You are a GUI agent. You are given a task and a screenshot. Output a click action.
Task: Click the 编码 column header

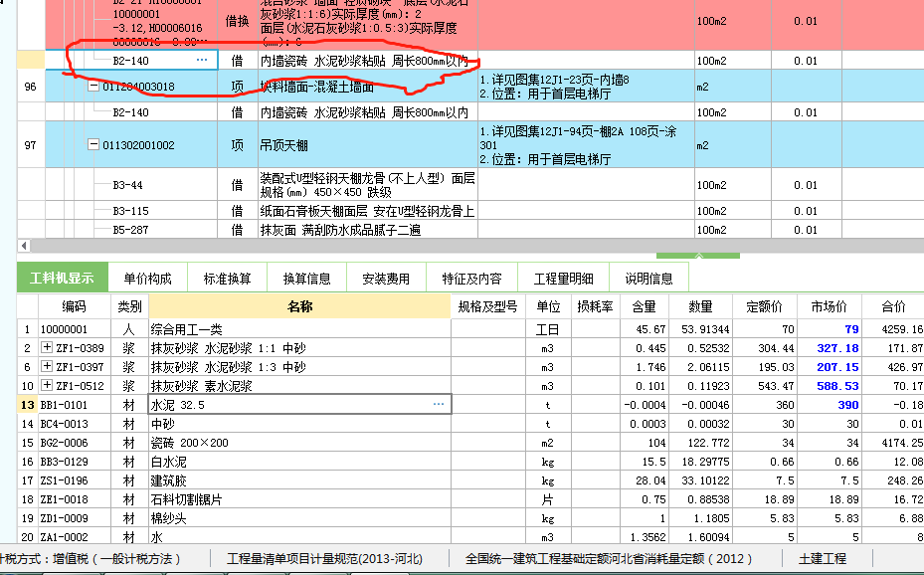[75, 306]
